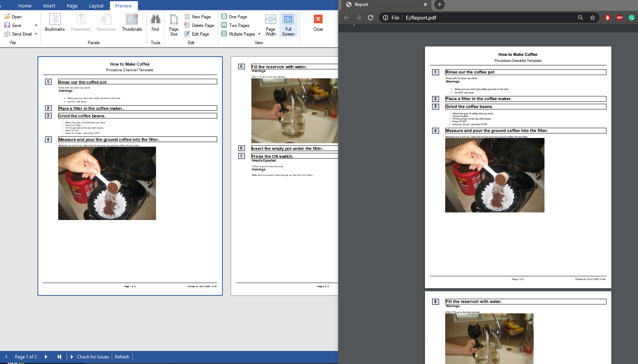
Task: Open the Grammarly extension icon
Action: tap(632, 18)
